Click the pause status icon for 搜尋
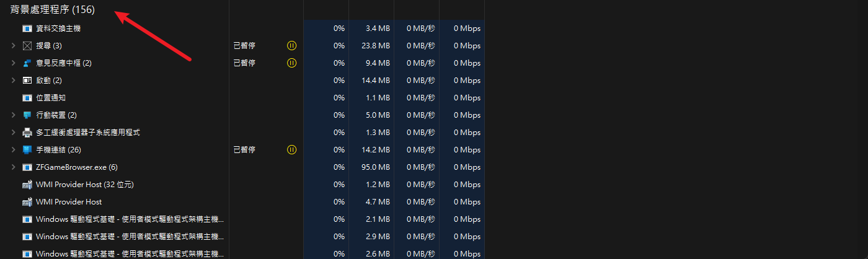The image size is (868, 259). (x=292, y=46)
